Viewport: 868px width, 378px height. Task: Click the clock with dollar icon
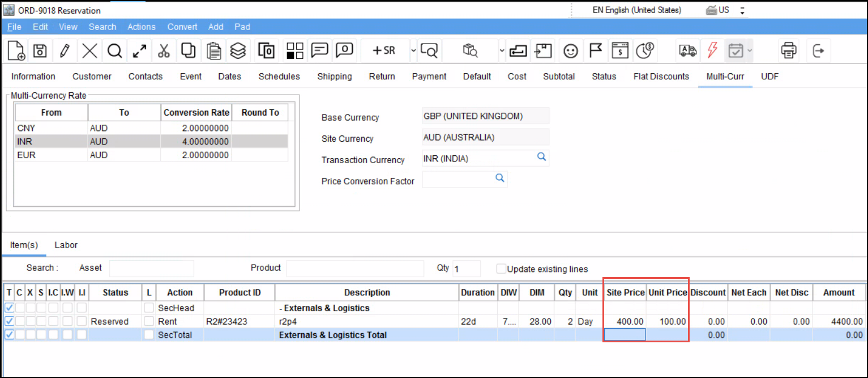pos(645,51)
